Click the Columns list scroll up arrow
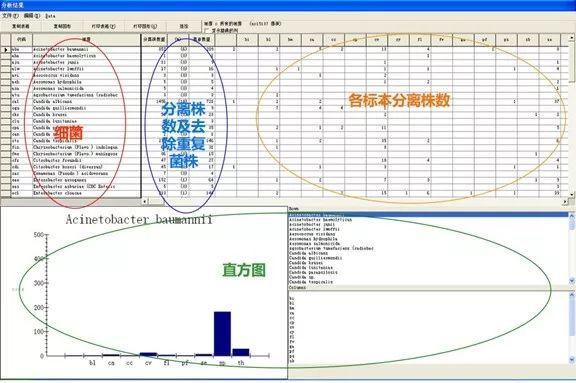Image resolution: width=576 pixels, height=383 pixels. coord(572,295)
